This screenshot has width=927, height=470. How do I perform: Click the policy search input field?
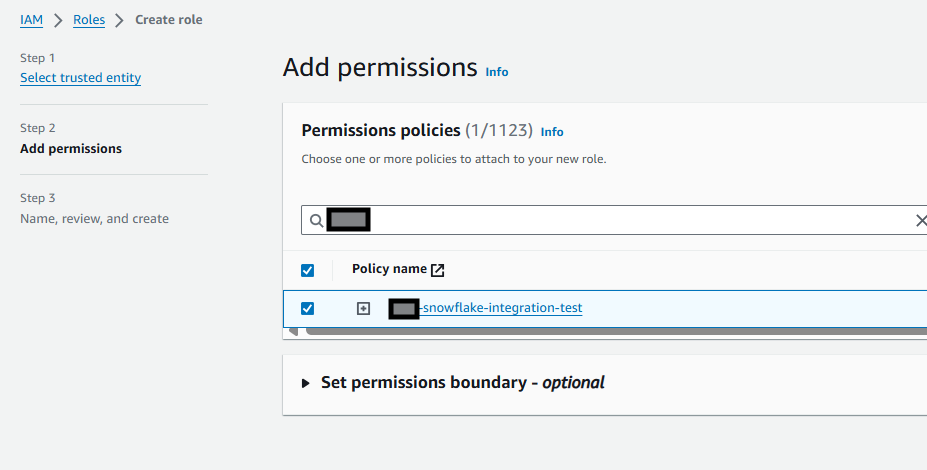615,220
